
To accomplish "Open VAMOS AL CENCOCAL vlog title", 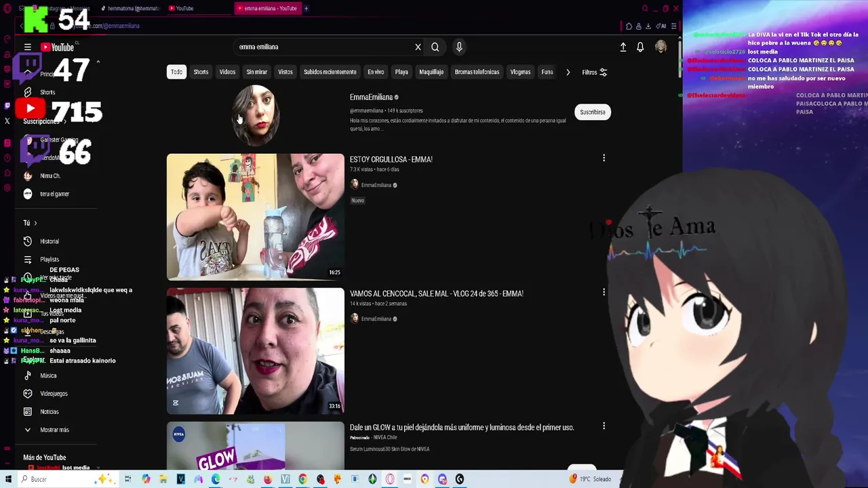I will [x=437, y=293].
